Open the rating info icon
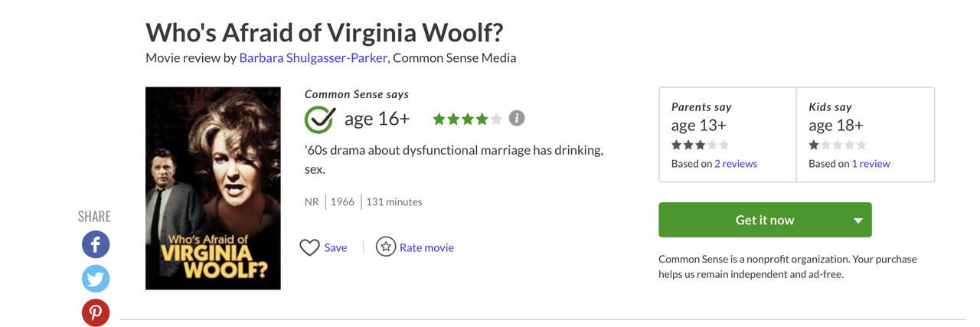The width and height of the screenshot is (980, 327). pos(518,118)
